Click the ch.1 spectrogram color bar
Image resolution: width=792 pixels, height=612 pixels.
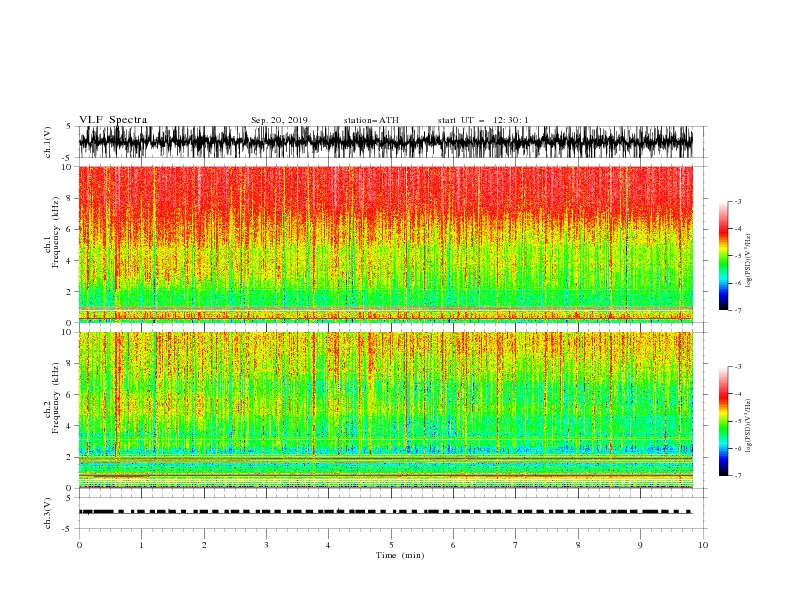pos(724,256)
